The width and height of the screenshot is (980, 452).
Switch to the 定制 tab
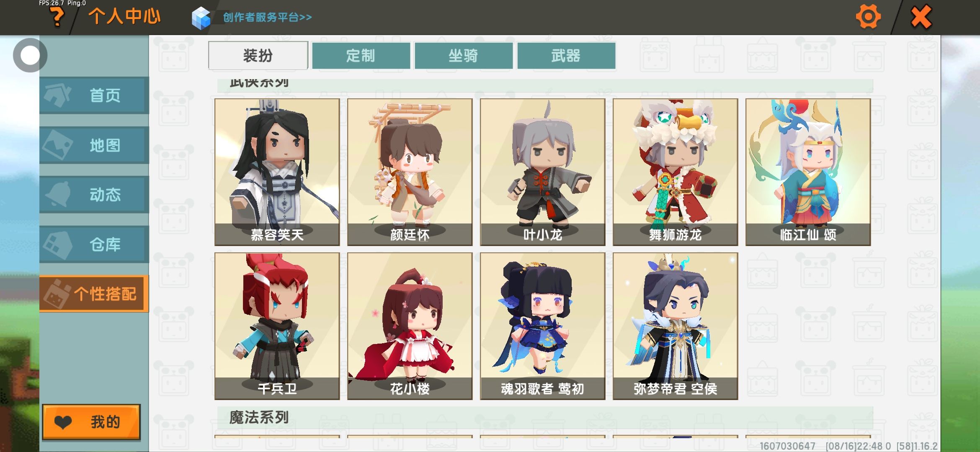(x=361, y=56)
